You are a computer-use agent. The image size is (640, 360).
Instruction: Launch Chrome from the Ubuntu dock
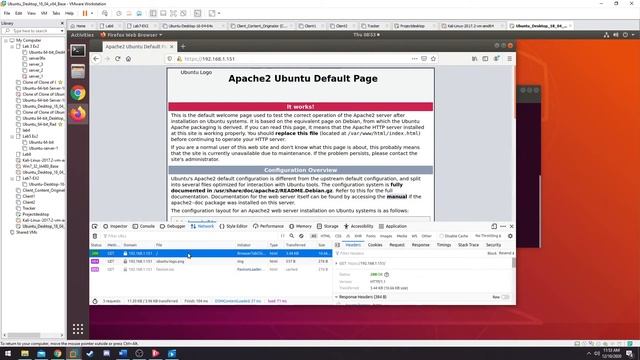[78, 93]
